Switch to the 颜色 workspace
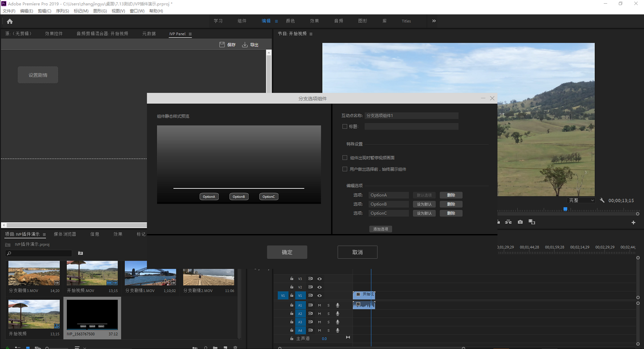 [x=290, y=21]
